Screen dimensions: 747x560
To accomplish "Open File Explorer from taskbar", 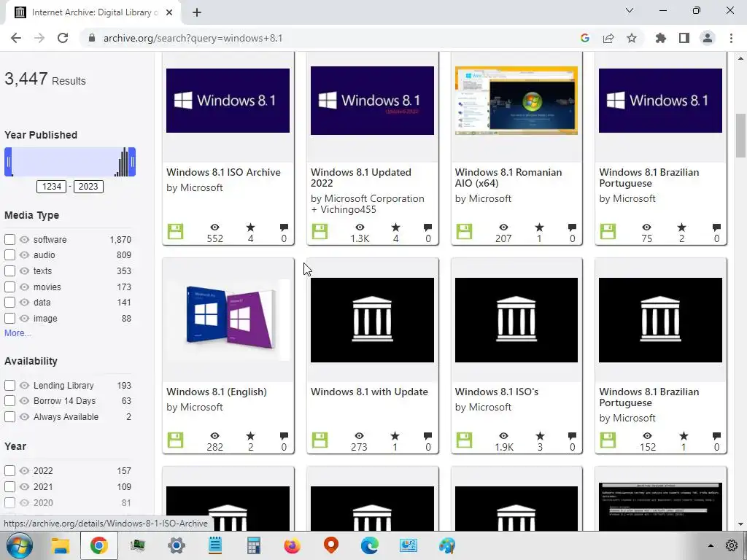I will point(60,545).
